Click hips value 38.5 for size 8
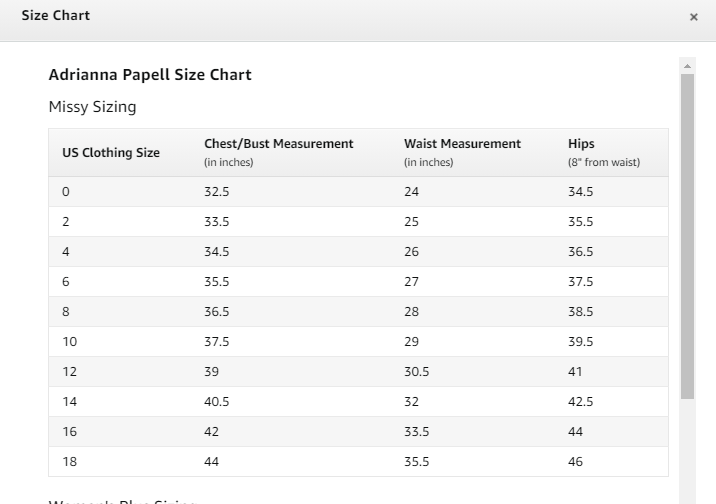 (x=580, y=312)
